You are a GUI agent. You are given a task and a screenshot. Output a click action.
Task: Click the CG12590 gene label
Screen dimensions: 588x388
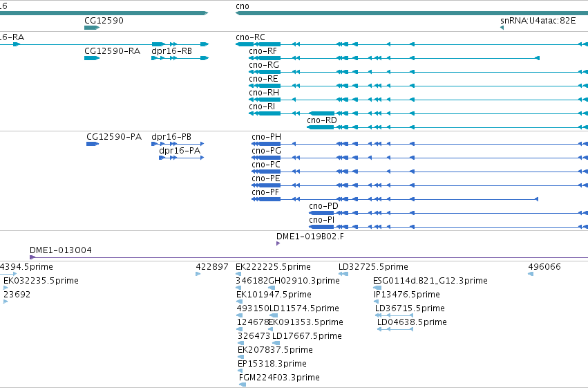tap(104, 20)
